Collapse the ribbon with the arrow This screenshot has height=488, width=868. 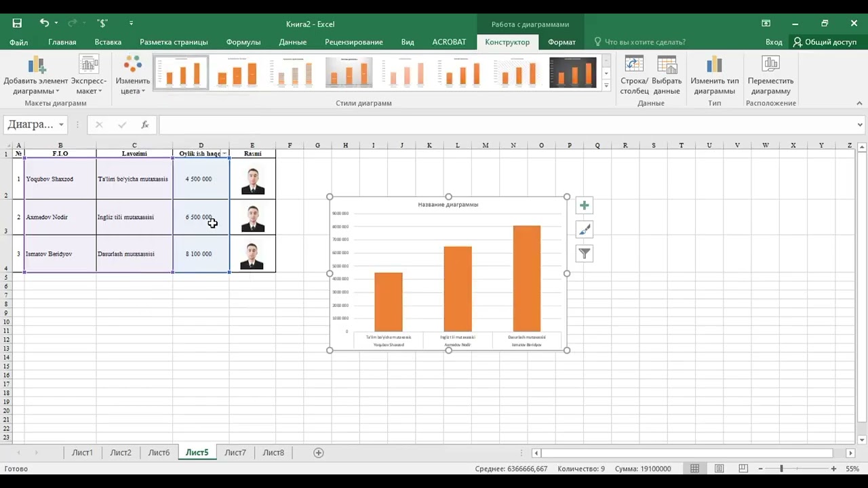[x=859, y=103]
